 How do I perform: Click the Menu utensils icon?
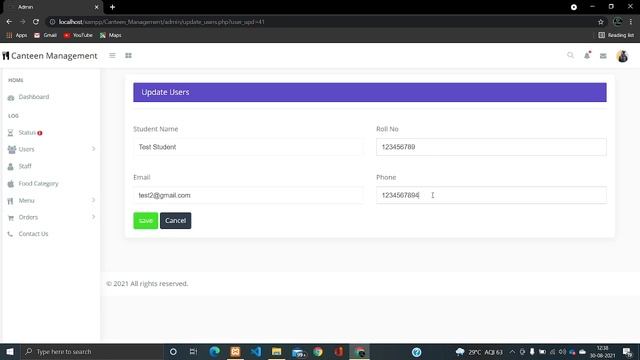(11, 201)
